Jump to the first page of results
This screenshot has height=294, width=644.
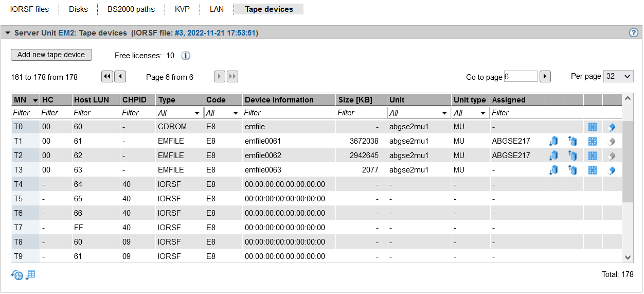[107, 77]
